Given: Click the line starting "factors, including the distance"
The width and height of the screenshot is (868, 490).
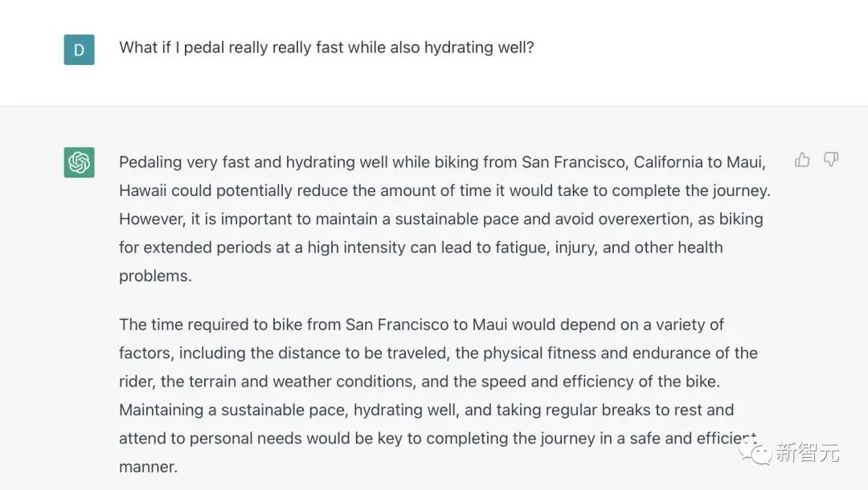Looking at the screenshot, I should point(439,353).
